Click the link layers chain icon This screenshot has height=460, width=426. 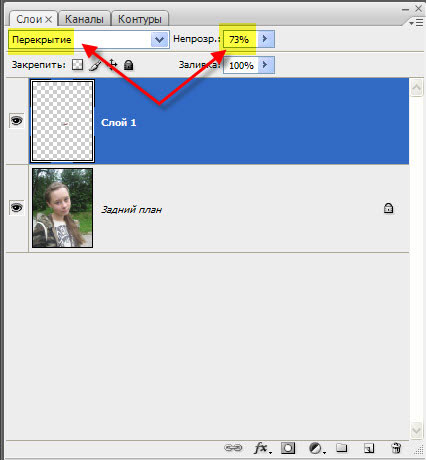[x=233, y=448]
